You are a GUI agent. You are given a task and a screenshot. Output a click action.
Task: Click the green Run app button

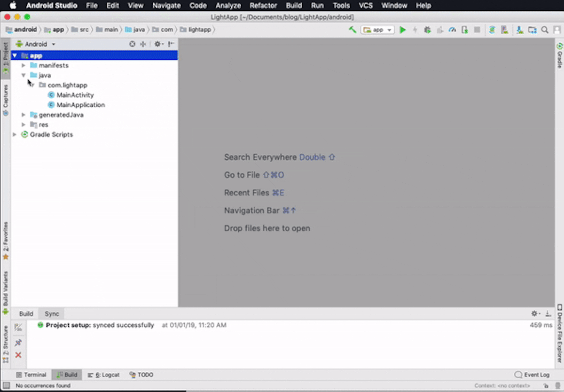(402, 30)
